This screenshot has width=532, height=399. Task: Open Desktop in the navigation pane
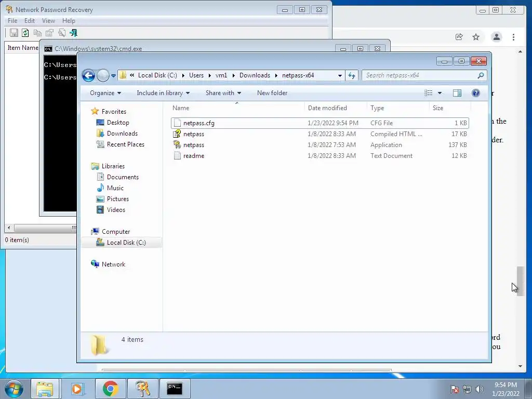[118, 123]
